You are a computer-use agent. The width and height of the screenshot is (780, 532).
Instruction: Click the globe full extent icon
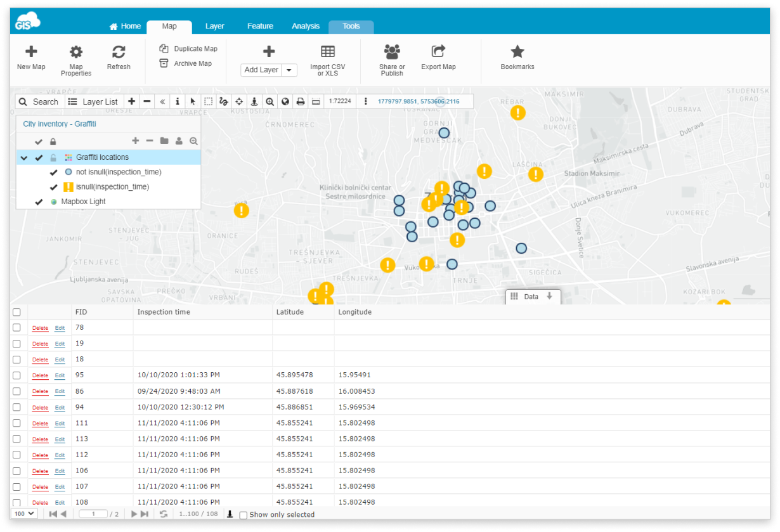(285, 101)
